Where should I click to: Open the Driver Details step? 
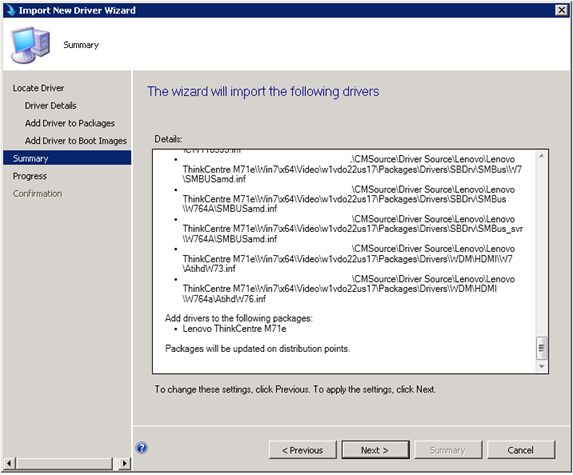50,106
